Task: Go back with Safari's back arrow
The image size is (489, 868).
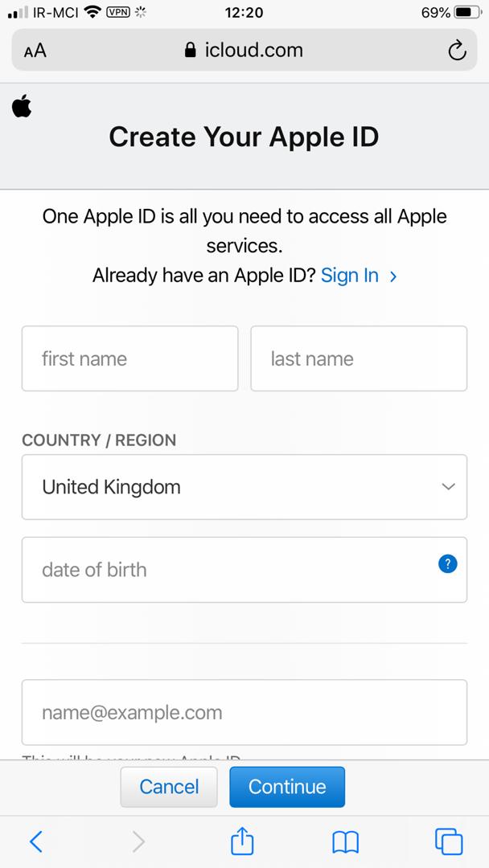Action: click(36, 841)
